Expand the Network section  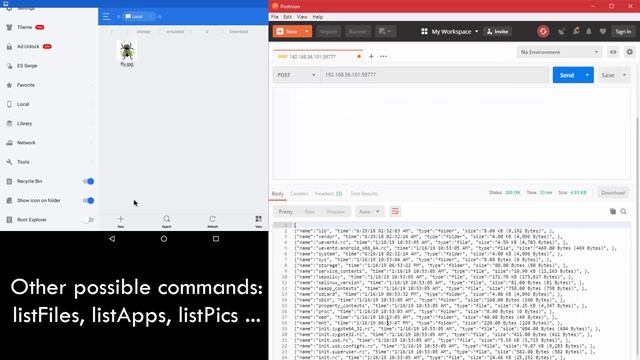pos(49,143)
